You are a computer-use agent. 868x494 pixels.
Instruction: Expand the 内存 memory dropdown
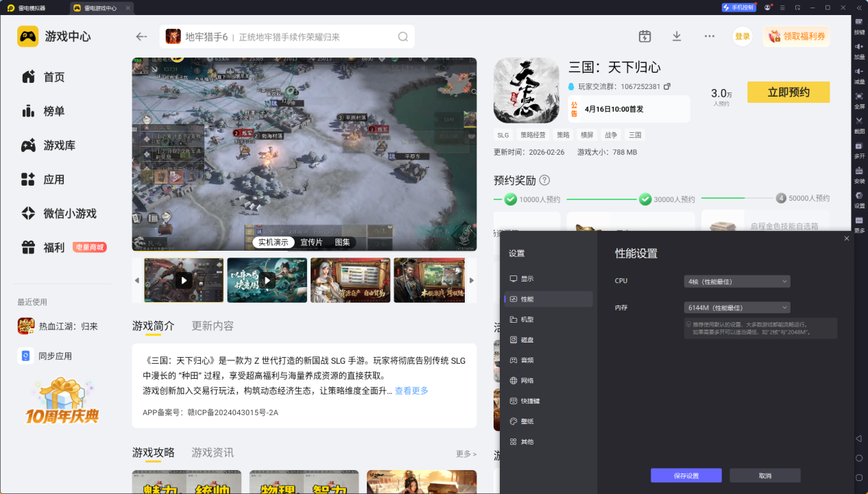click(737, 308)
